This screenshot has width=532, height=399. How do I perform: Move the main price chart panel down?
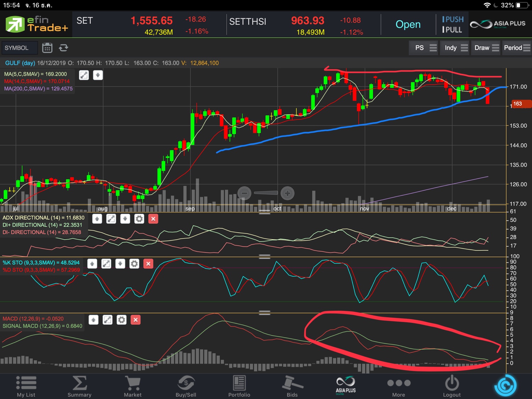(x=98, y=75)
